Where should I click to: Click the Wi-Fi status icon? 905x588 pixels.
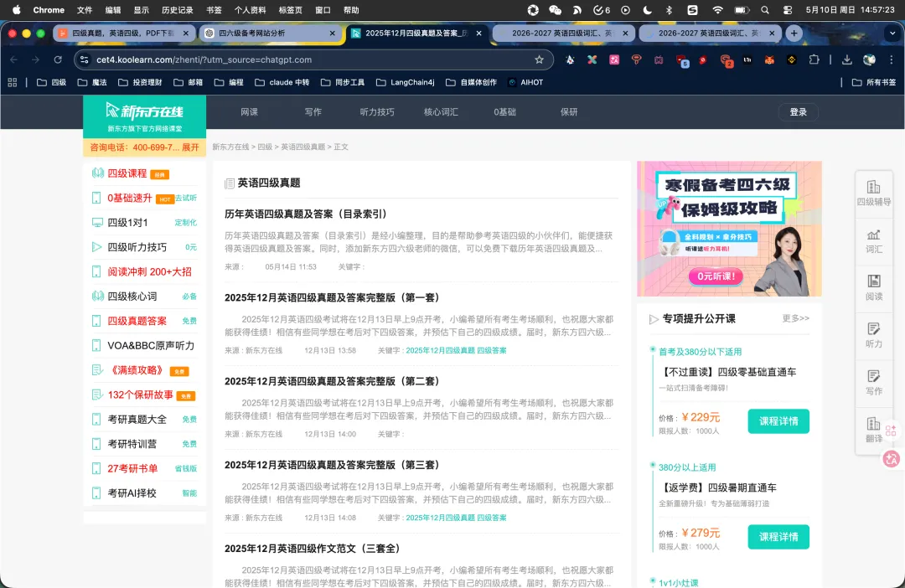717,10
